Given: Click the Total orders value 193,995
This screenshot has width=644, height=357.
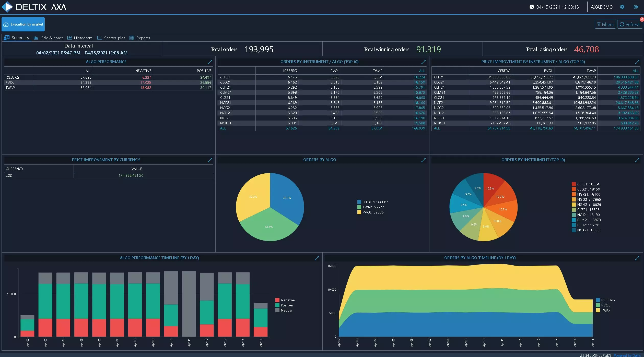Looking at the screenshot, I should coord(259,49).
